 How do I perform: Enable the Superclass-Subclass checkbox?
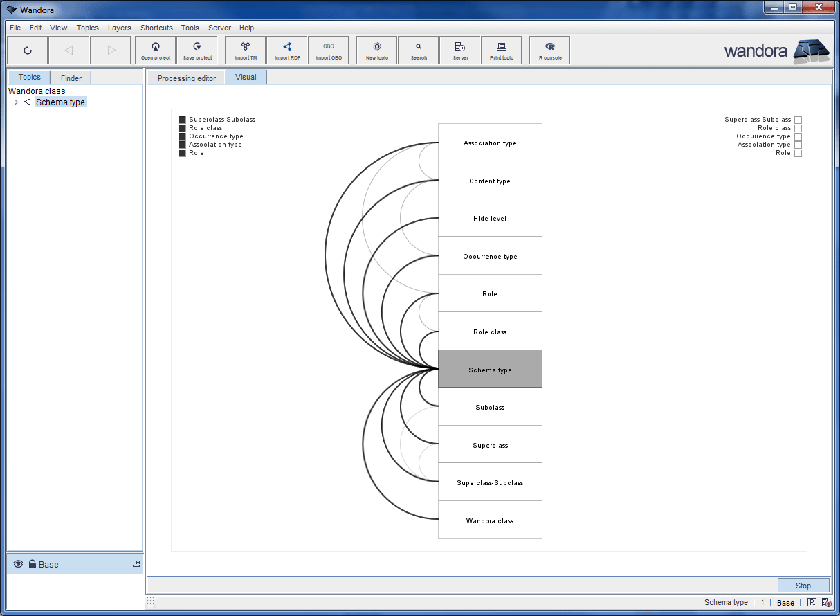(798, 119)
